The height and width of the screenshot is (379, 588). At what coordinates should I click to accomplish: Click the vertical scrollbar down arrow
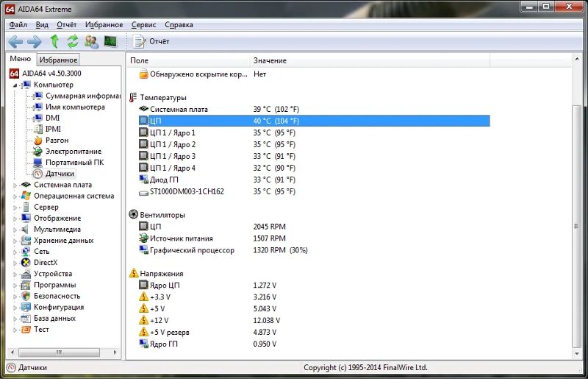[x=577, y=354]
